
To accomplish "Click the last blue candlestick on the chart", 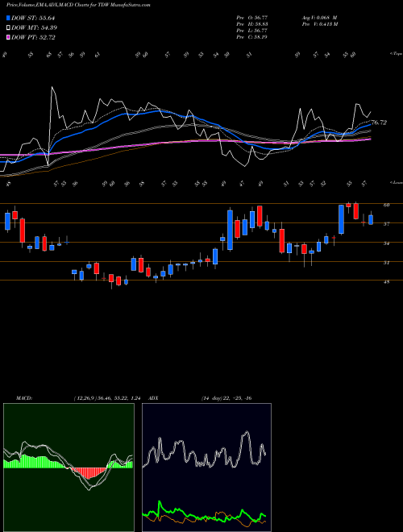I will pos(371,220).
